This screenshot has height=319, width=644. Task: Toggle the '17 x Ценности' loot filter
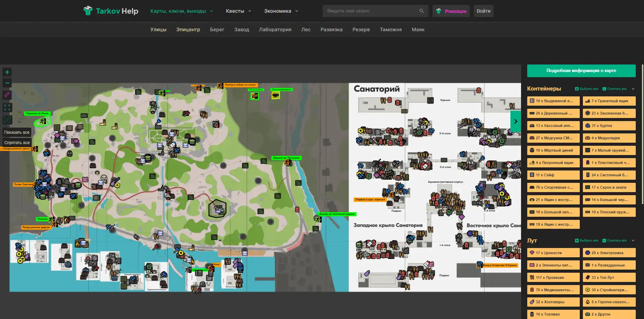(553, 253)
